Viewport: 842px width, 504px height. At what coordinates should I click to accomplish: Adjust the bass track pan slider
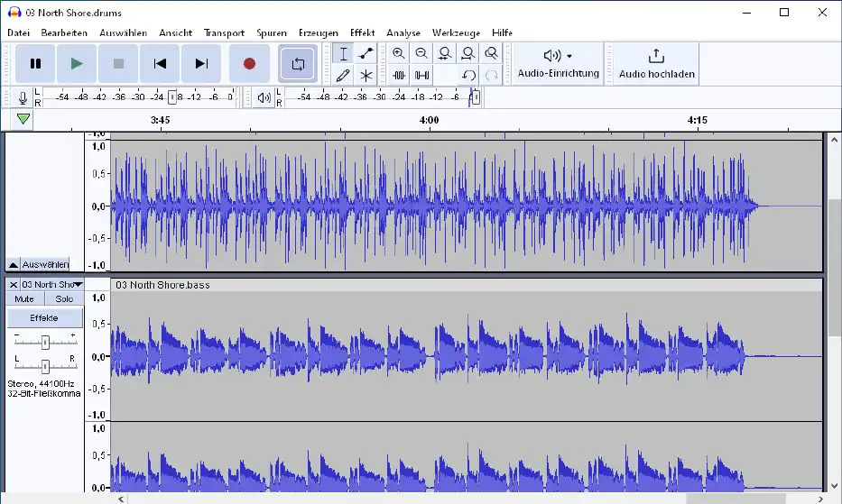point(46,366)
